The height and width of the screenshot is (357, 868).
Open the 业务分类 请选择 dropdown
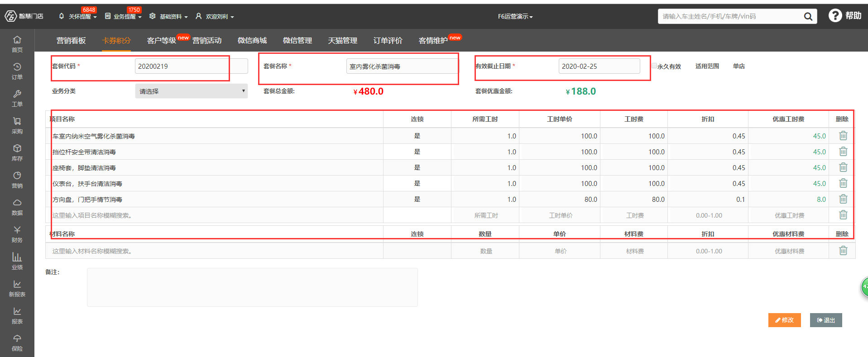coord(191,91)
